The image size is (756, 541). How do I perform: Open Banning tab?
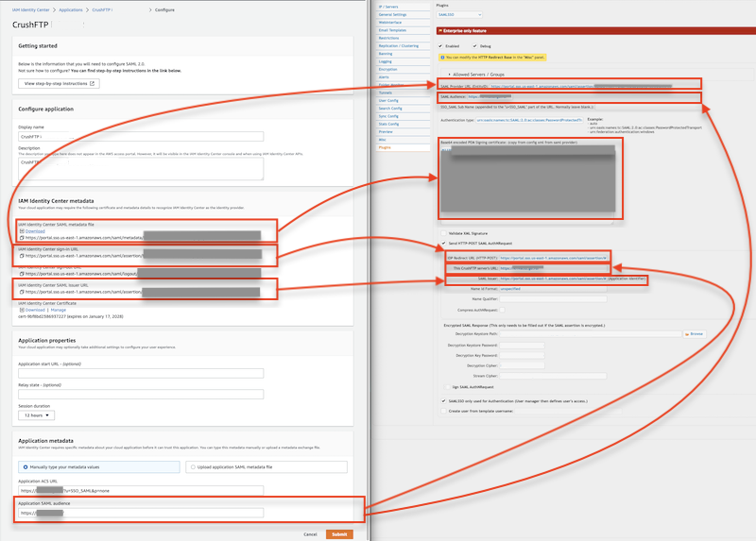404,54
